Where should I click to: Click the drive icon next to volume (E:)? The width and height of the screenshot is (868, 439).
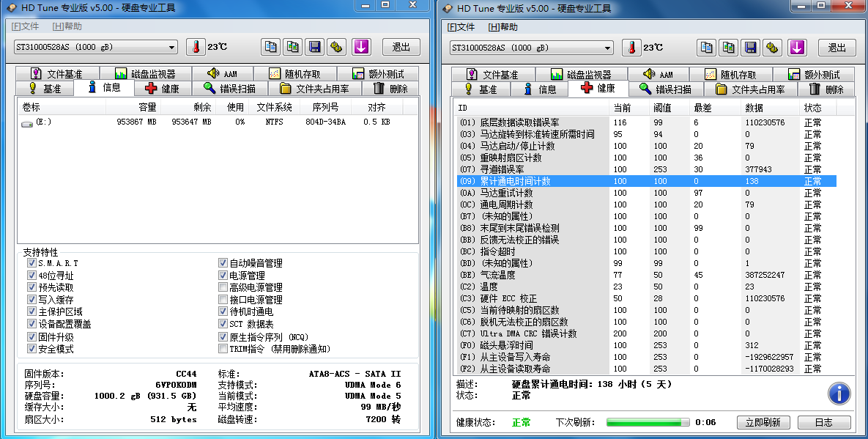27,122
